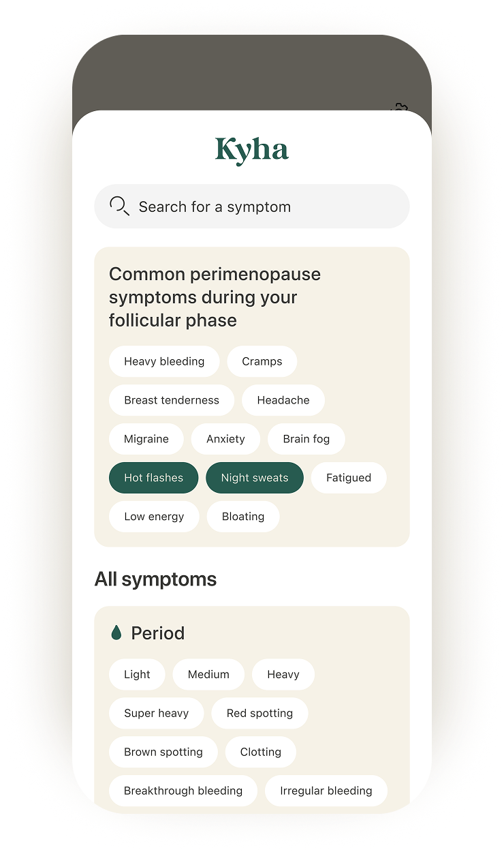
Task: Choose Super heavy period flow
Action: pyautogui.click(x=156, y=713)
